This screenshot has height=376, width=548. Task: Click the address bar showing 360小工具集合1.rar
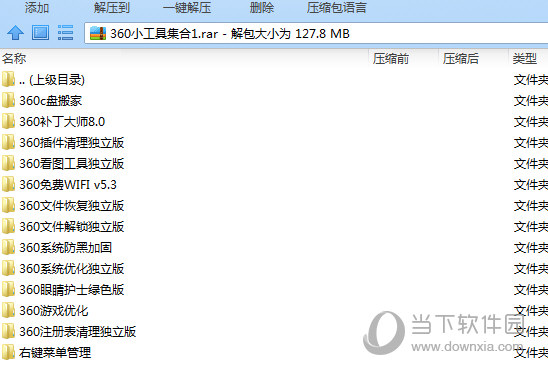click(316, 34)
